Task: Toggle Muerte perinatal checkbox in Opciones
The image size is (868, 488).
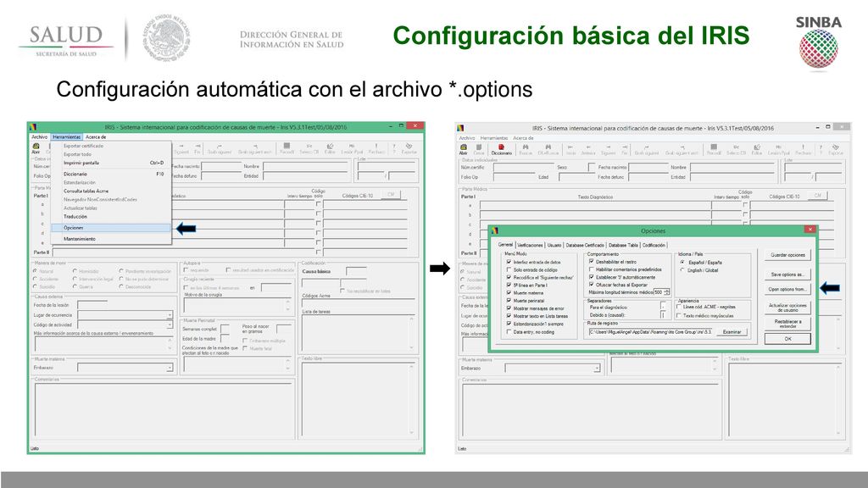Action: click(509, 301)
